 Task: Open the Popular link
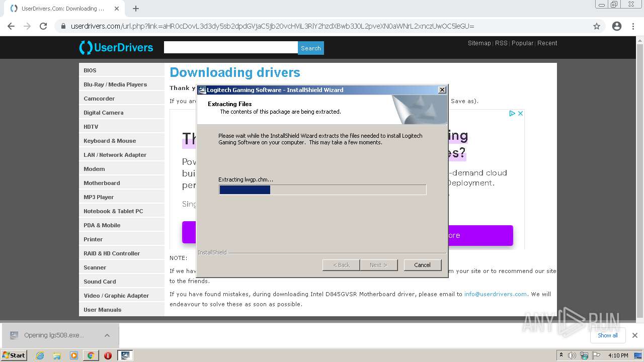522,43
